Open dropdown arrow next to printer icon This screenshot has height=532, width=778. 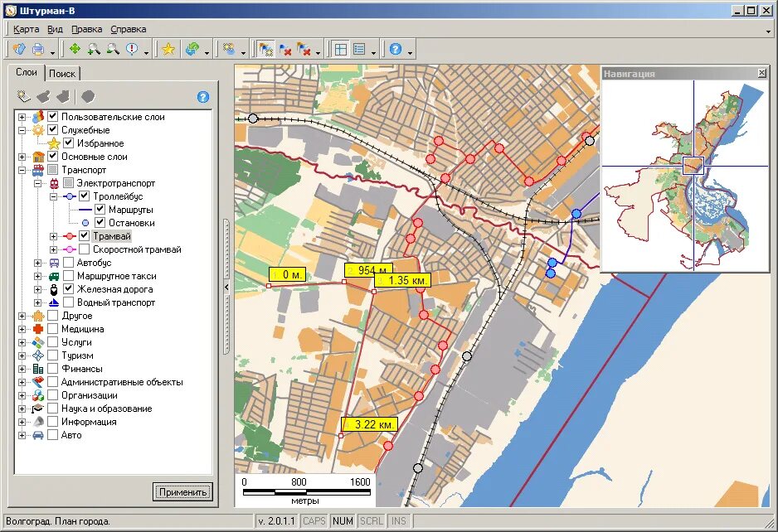tap(52, 51)
